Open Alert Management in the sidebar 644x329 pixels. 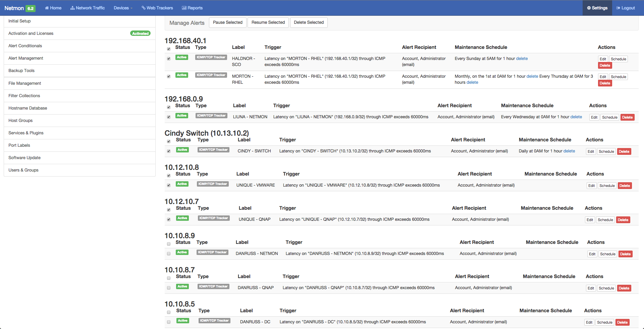26,58
